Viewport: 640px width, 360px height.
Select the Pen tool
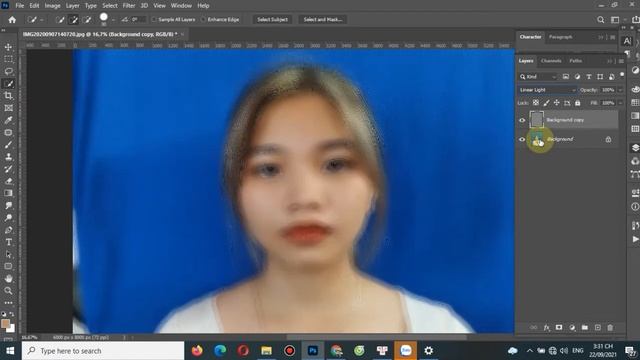tap(8, 230)
